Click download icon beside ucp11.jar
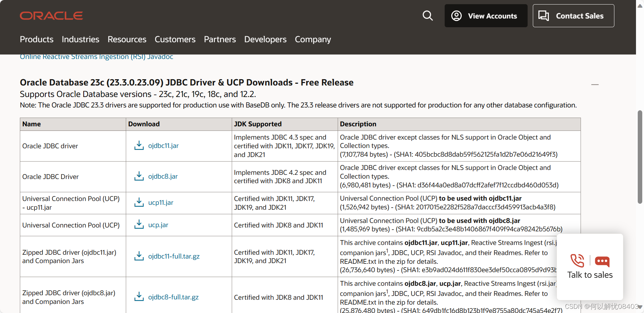This screenshot has height=313, width=644. click(139, 202)
